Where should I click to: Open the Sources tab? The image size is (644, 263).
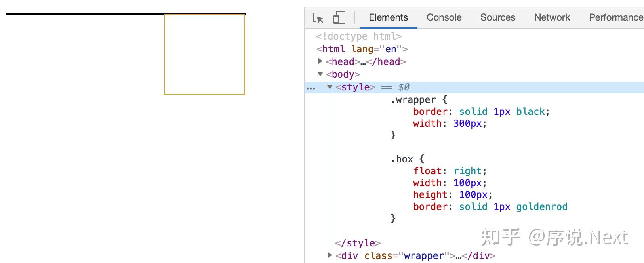497,17
